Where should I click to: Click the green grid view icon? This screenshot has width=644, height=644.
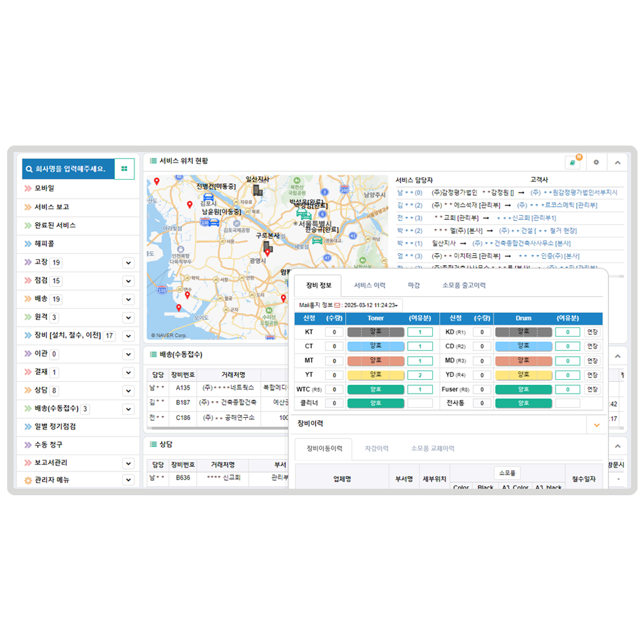[124, 169]
